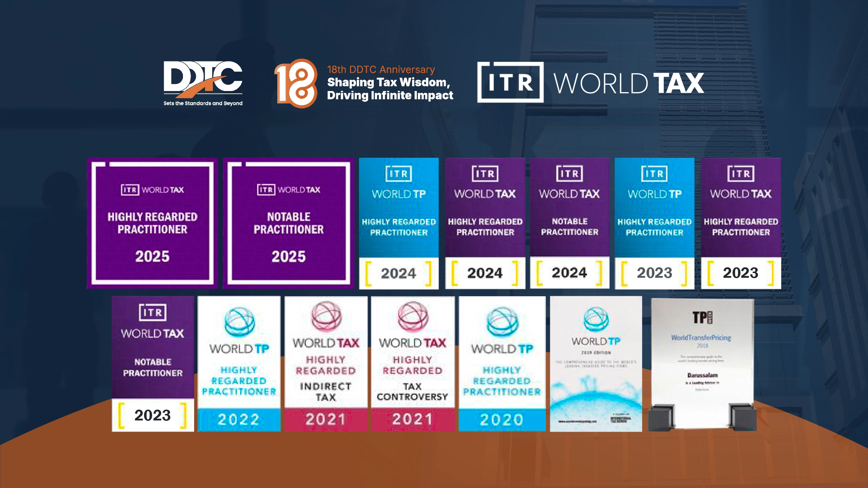The image size is (868, 488).
Task: Open the Notable Practitioner 2024 badge
Action: pos(570,222)
